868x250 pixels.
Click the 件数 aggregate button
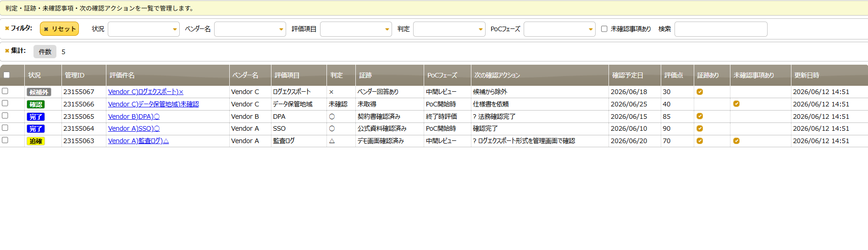point(45,51)
